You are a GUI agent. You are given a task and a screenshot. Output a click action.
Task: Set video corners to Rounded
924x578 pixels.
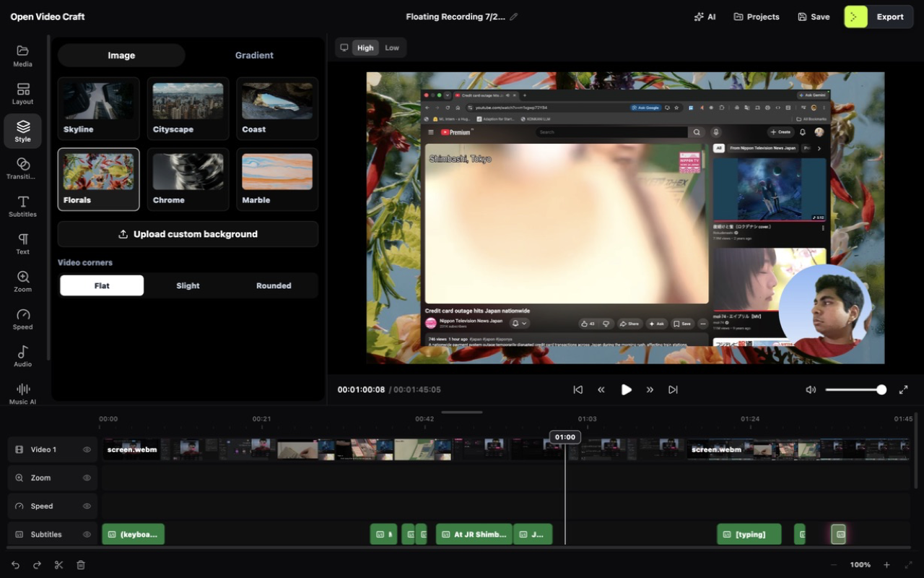274,285
